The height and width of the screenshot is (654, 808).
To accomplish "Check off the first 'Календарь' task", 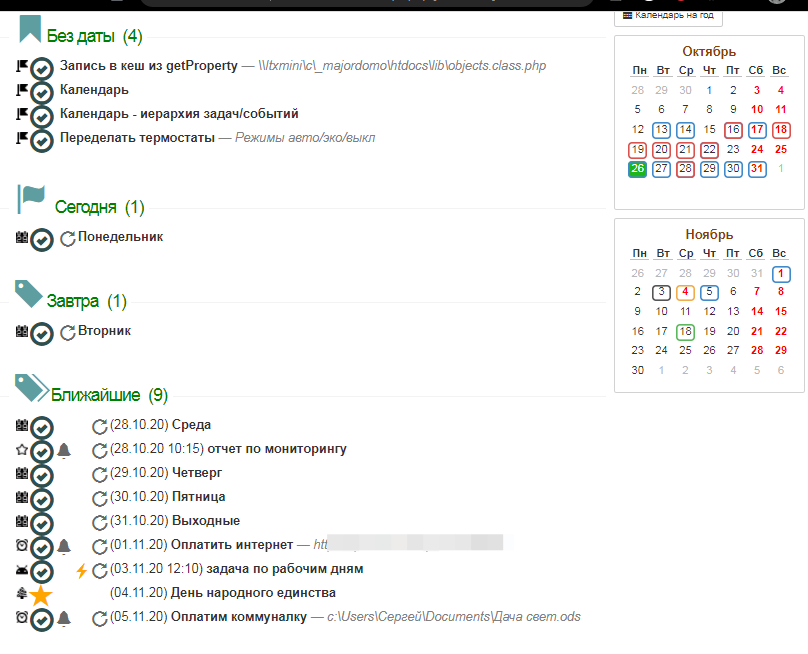I will (42, 93).
